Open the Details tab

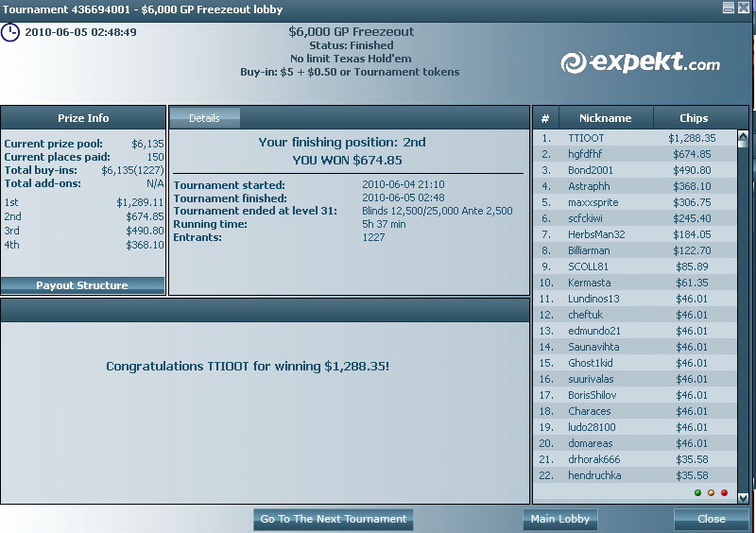point(204,118)
